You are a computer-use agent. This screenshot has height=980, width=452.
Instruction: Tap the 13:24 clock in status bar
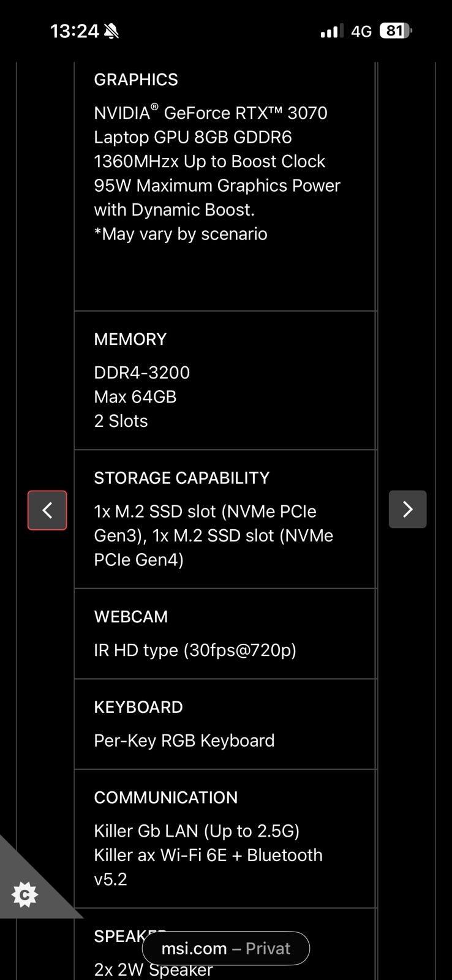[74, 31]
